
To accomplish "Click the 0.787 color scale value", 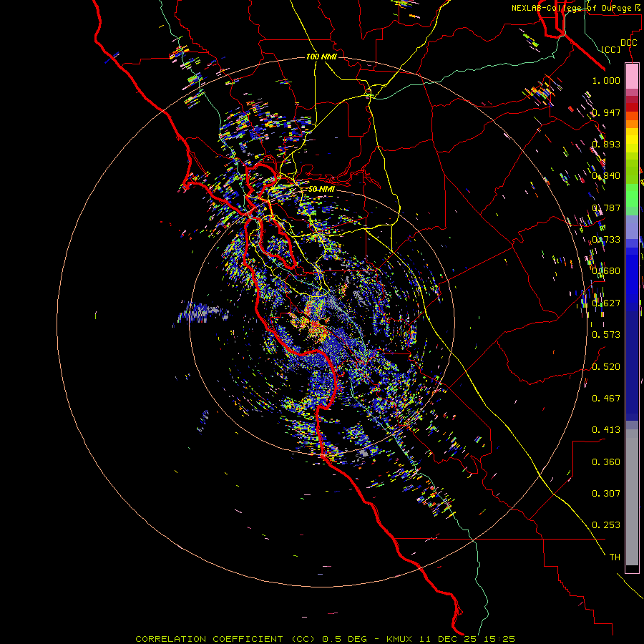I will pyautogui.click(x=606, y=208).
